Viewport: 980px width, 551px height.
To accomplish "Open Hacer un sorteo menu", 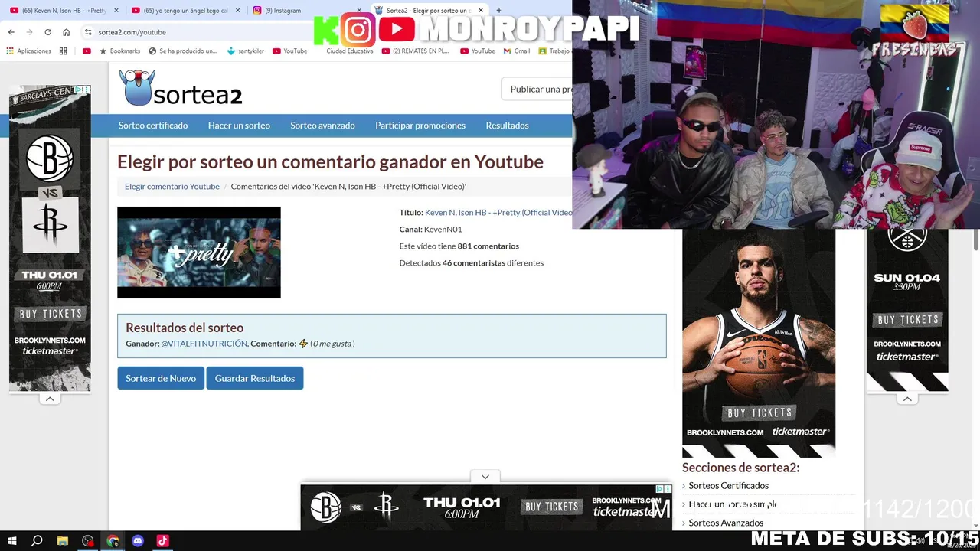I will pyautogui.click(x=239, y=126).
